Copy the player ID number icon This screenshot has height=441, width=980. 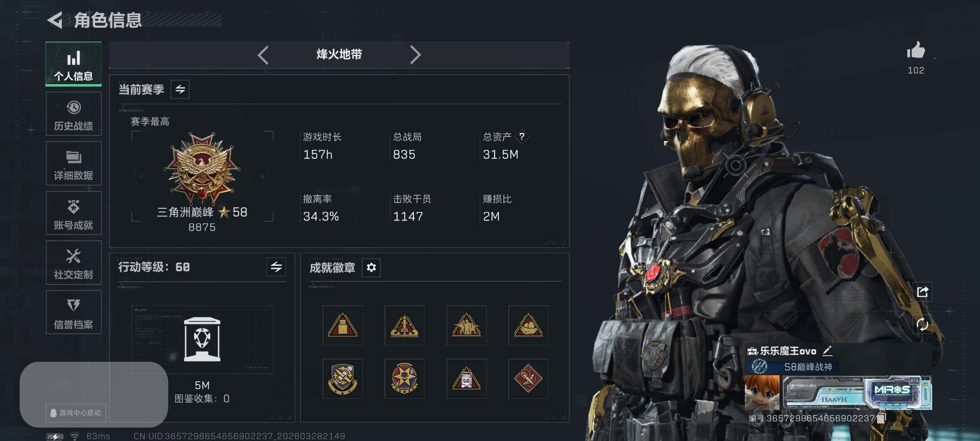click(x=881, y=418)
